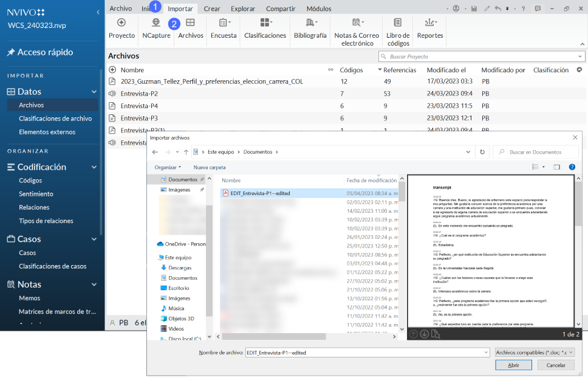Open the Organizar dropdown menu
The height and width of the screenshot is (383, 588).
(168, 167)
